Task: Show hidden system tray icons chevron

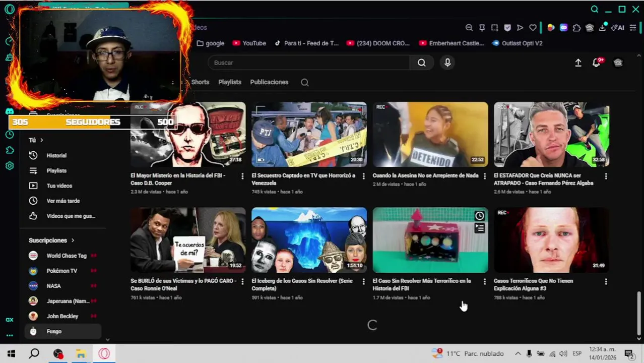Action: tap(518, 353)
